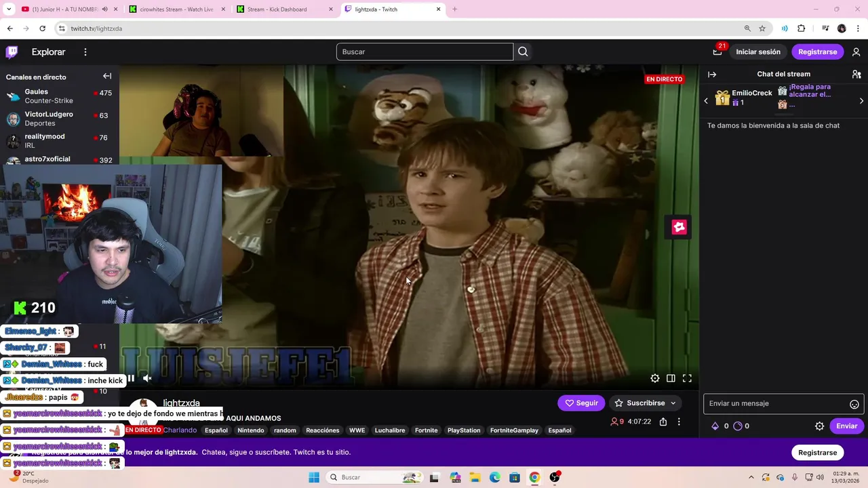Open the Twitch home logo

click(x=12, y=52)
